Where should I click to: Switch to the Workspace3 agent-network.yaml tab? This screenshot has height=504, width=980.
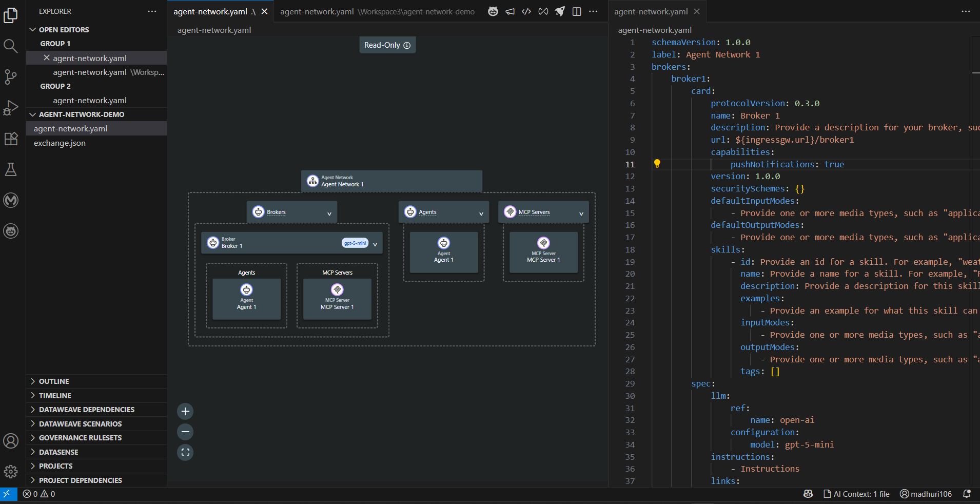(377, 11)
